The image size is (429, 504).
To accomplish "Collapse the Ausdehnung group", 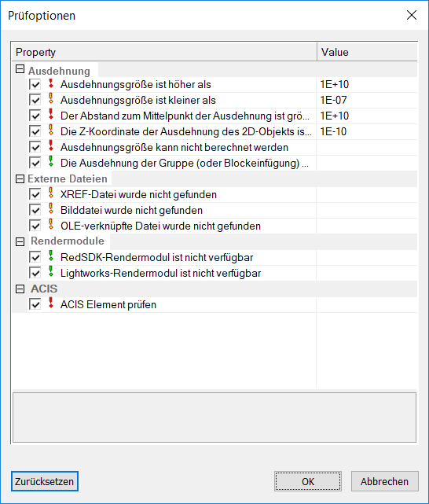I will 20,68.
